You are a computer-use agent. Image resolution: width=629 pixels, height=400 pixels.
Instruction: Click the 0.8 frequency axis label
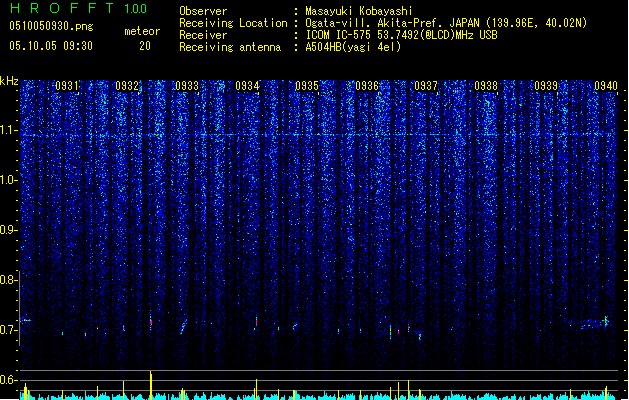(x=8, y=280)
